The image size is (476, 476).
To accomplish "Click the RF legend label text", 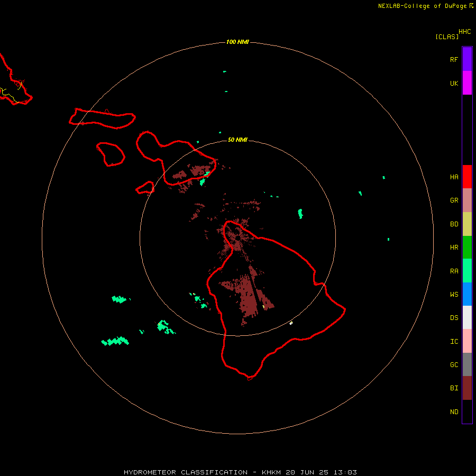I will pyautogui.click(x=454, y=59).
